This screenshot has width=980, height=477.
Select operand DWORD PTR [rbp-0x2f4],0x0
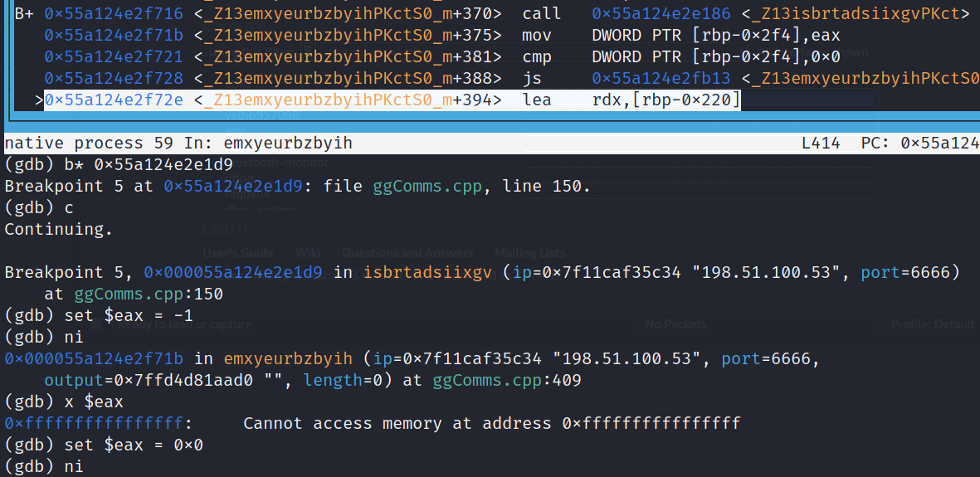click(716, 57)
